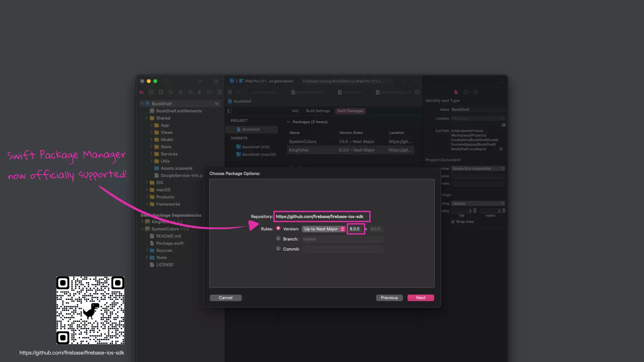The height and width of the screenshot is (362, 644).
Task: Open the Source Control navigator icon
Action: (x=151, y=92)
